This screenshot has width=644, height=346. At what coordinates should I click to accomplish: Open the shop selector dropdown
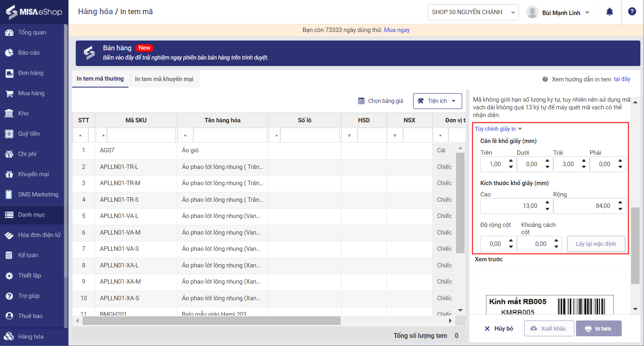point(473,12)
